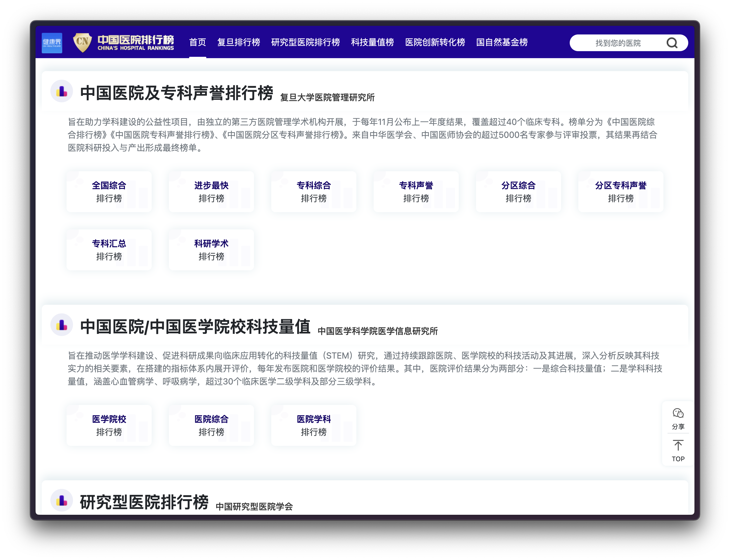Click the CN gold shield logo
The width and height of the screenshot is (730, 560).
click(82, 42)
